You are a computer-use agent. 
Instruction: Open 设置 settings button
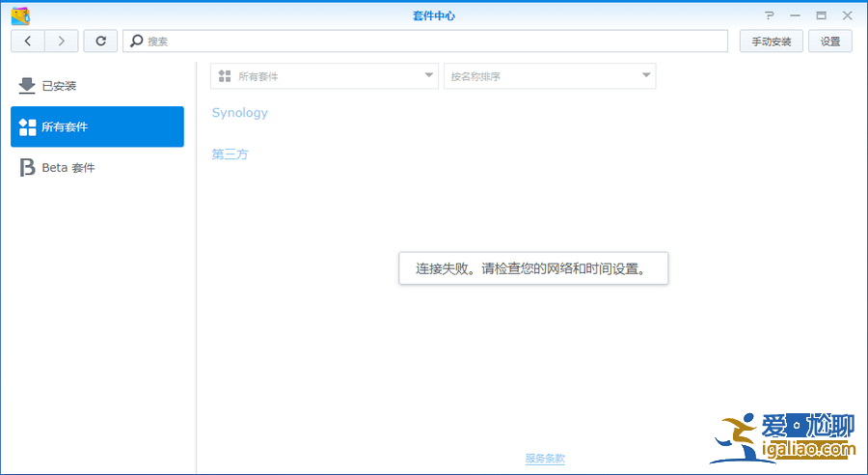pyautogui.click(x=829, y=41)
